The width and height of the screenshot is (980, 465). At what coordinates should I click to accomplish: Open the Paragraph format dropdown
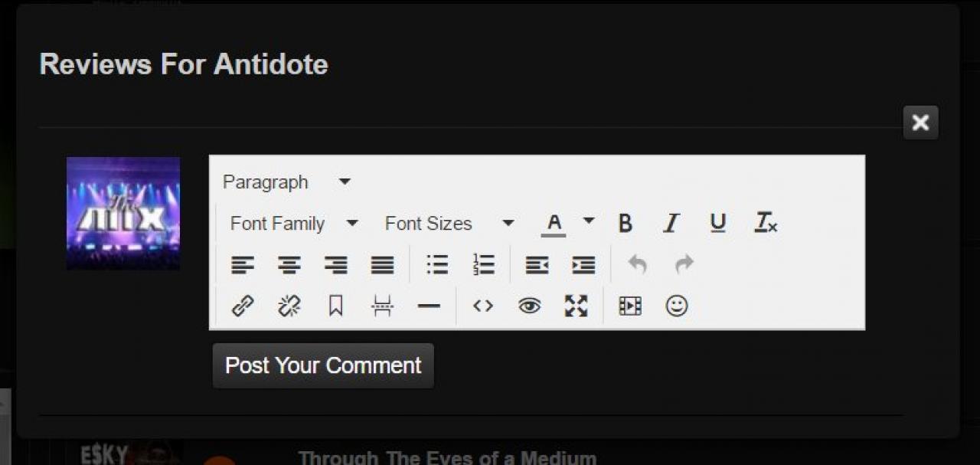pyautogui.click(x=286, y=182)
